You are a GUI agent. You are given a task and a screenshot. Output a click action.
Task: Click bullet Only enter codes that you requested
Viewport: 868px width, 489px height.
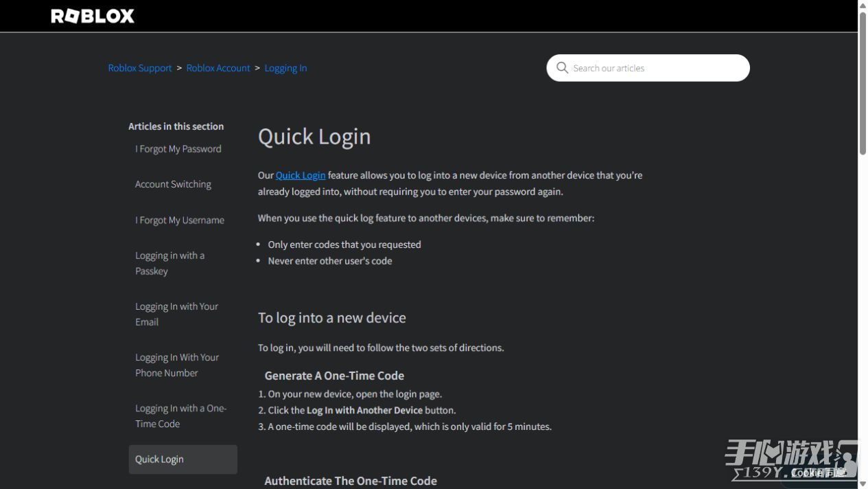coord(344,244)
